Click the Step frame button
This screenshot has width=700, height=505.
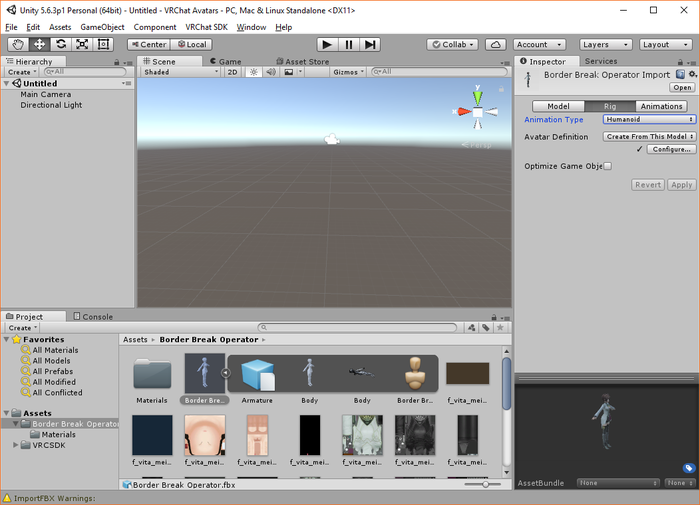[370, 44]
